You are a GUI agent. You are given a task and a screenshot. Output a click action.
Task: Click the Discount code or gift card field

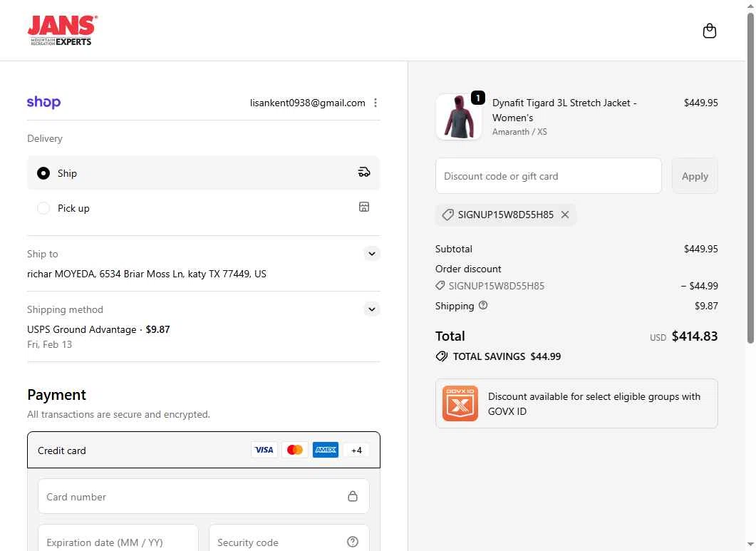coord(548,176)
